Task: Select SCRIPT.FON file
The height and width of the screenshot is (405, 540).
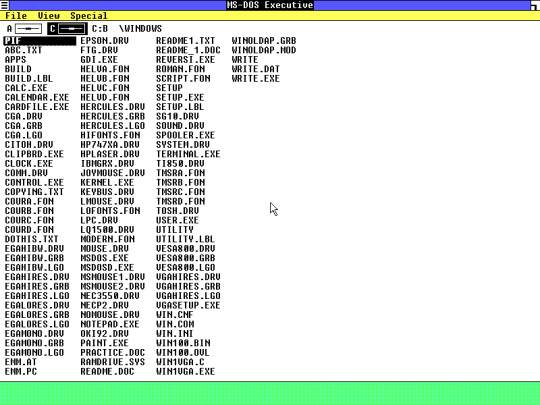Action: (183, 79)
